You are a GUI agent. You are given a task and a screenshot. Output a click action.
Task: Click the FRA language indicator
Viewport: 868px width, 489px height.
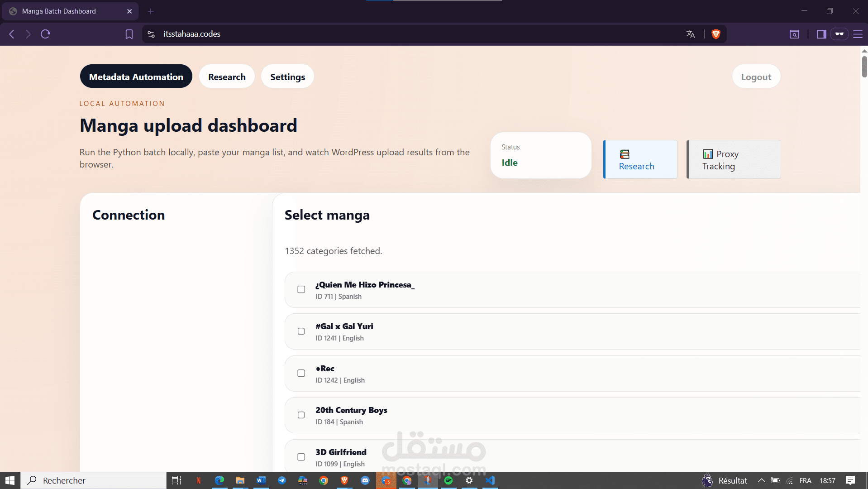click(x=806, y=480)
